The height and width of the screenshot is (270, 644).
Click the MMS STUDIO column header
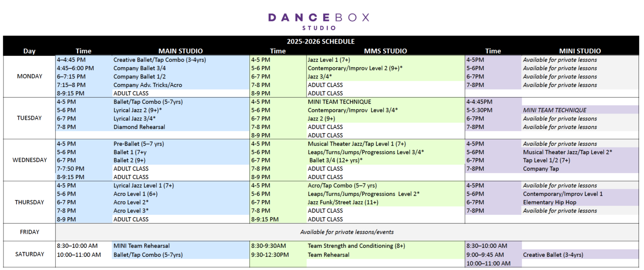tap(385, 51)
